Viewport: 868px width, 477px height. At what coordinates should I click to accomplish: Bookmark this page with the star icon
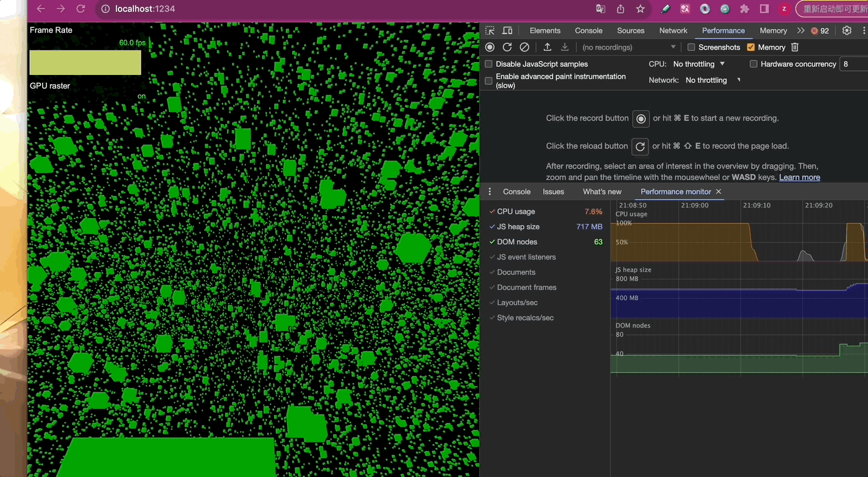point(640,9)
